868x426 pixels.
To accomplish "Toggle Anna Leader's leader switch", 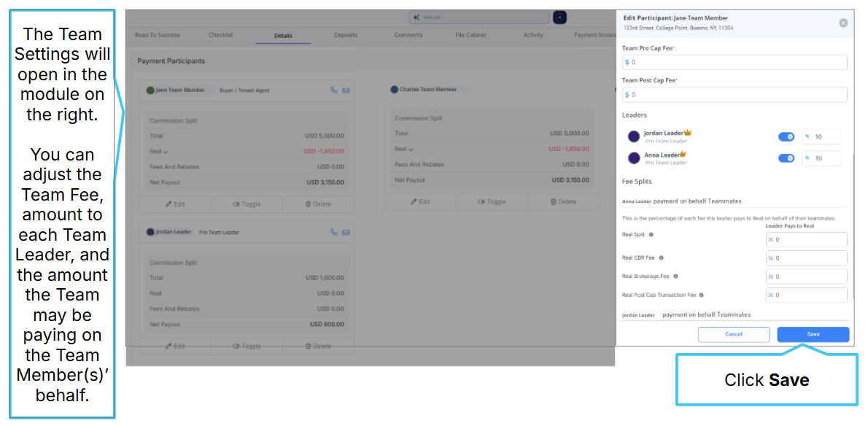I will [786, 158].
